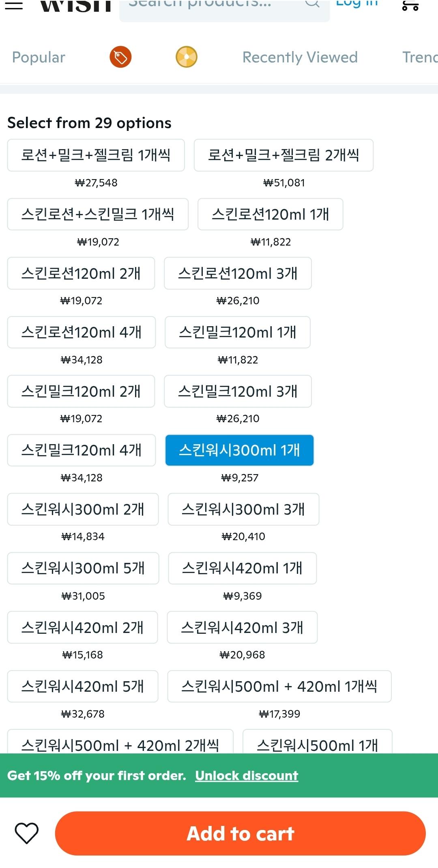Click the Add to cart button
The image size is (438, 868).
(x=240, y=834)
